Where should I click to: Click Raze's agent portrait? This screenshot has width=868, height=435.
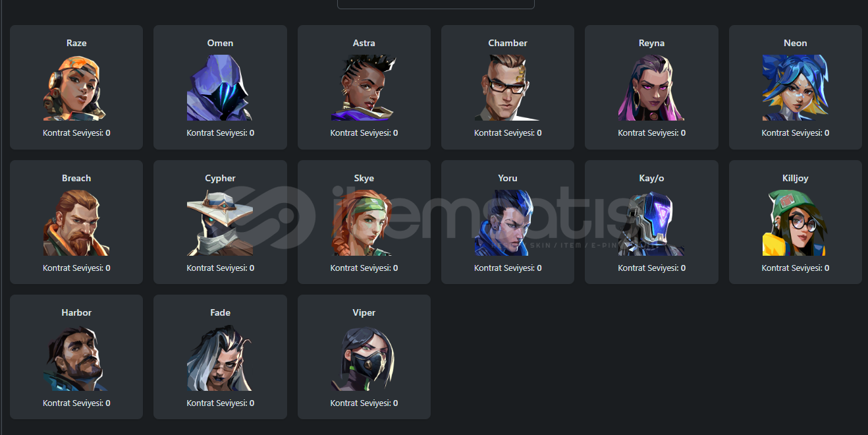(x=76, y=88)
